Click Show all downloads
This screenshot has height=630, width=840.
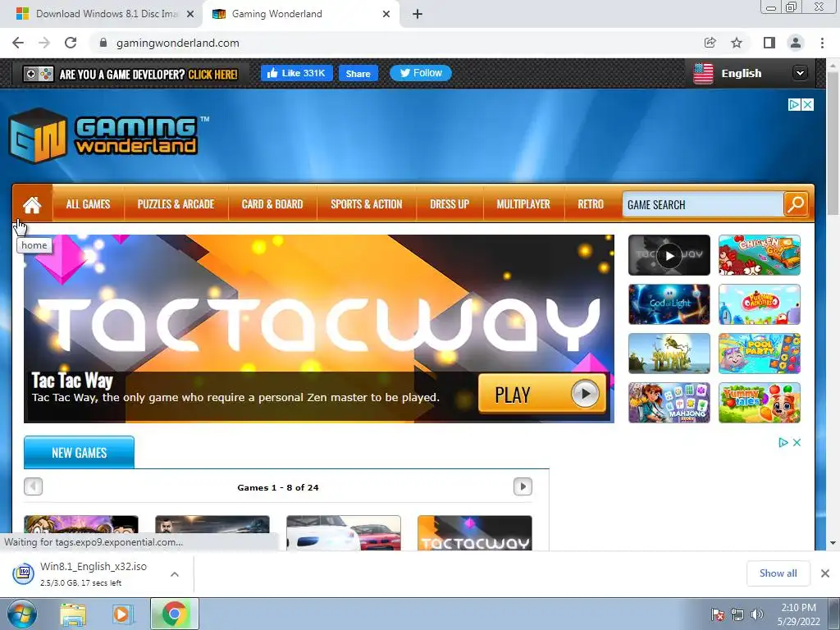(778, 573)
